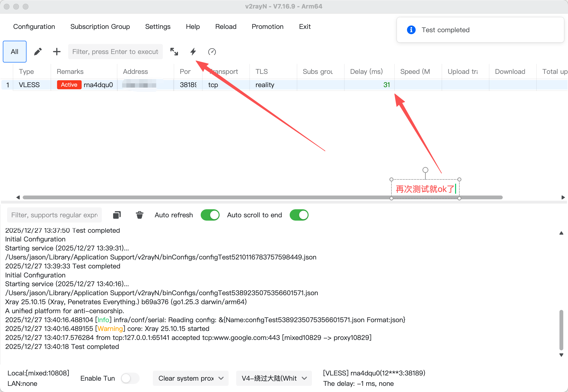Screen dimensions: 568x392
Task: Sort by the TLS column header
Action: pos(273,71)
